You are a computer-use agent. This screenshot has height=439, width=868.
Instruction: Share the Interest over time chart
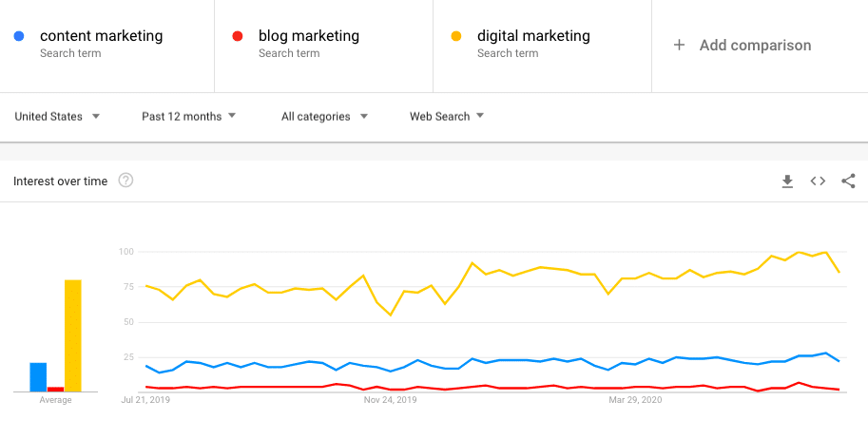coord(848,181)
